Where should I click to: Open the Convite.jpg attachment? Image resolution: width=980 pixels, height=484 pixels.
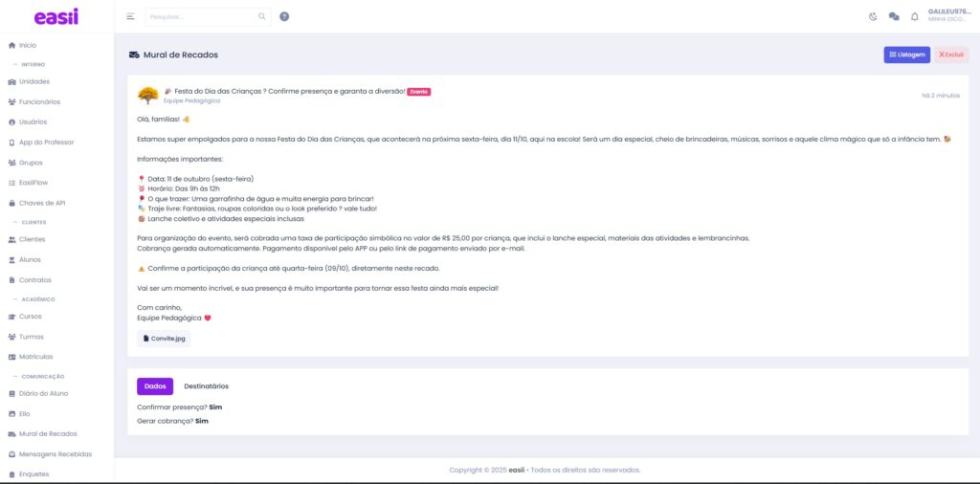click(x=164, y=339)
